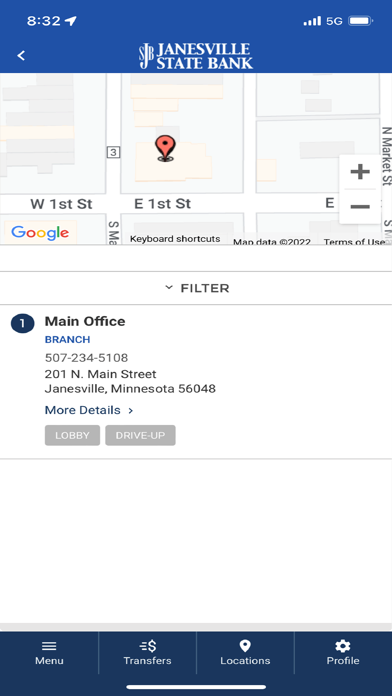Screen dimensions: 392x696
Task: Open map Terms of Use link
Action: [x=354, y=242]
